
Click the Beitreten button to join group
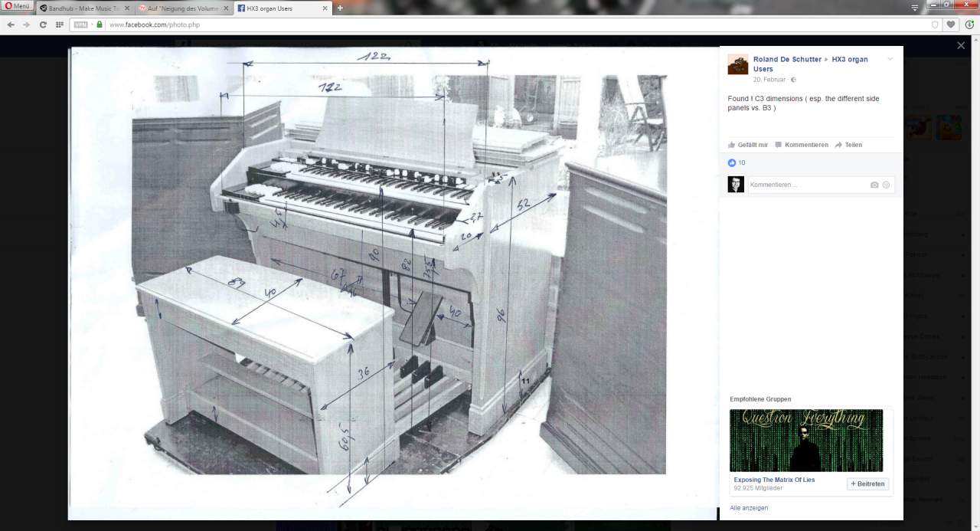867,483
